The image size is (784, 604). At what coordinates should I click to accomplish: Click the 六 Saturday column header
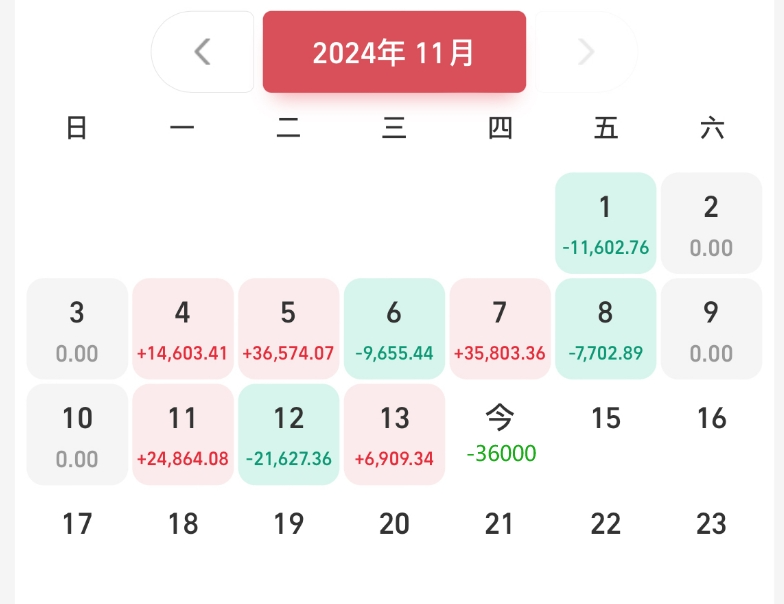coord(712,128)
